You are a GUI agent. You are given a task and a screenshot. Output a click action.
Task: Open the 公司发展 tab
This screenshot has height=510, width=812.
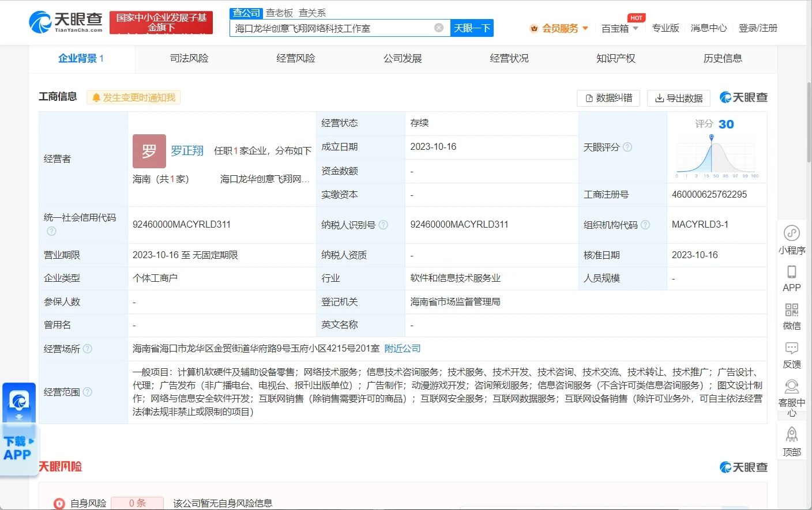click(x=403, y=58)
